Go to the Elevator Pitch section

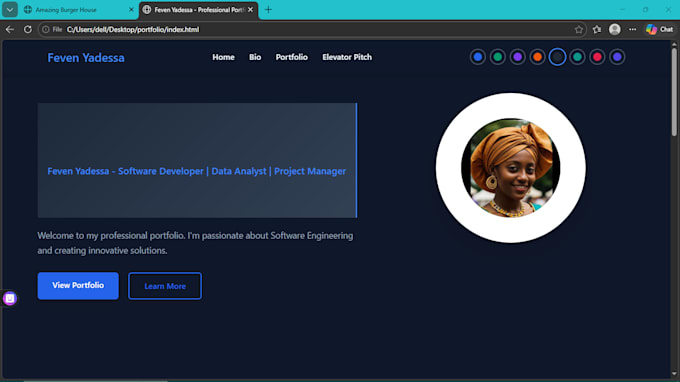tap(347, 57)
